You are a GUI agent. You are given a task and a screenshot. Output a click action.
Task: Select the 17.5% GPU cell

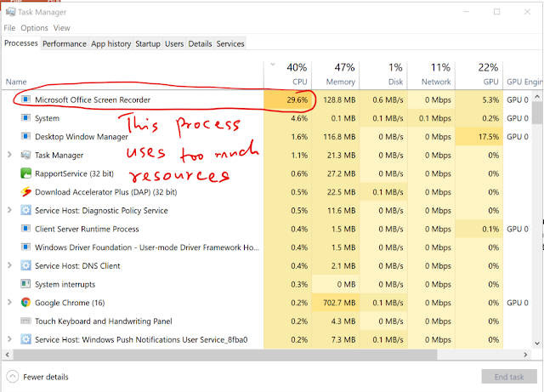[x=479, y=137]
